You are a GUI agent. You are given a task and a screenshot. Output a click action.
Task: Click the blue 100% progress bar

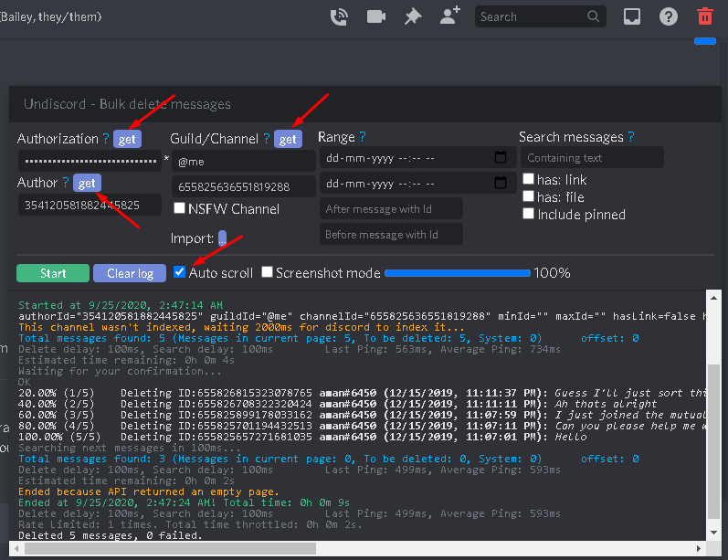(x=458, y=273)
